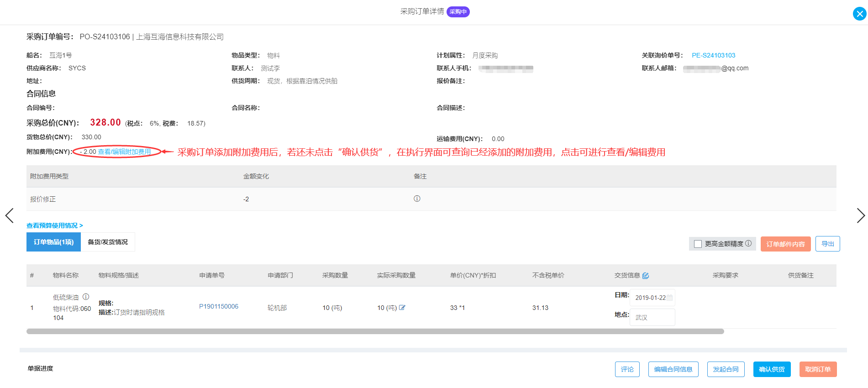This screenshot has width=868, height=388.
Task: Click the 不含税单价 value 31.13
Action: (x=540, y=308)
